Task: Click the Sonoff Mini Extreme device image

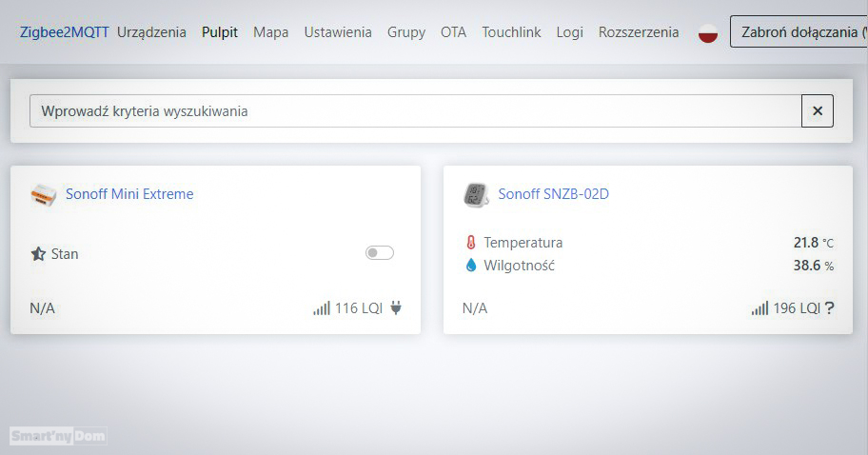Action: tap(43, 195)
